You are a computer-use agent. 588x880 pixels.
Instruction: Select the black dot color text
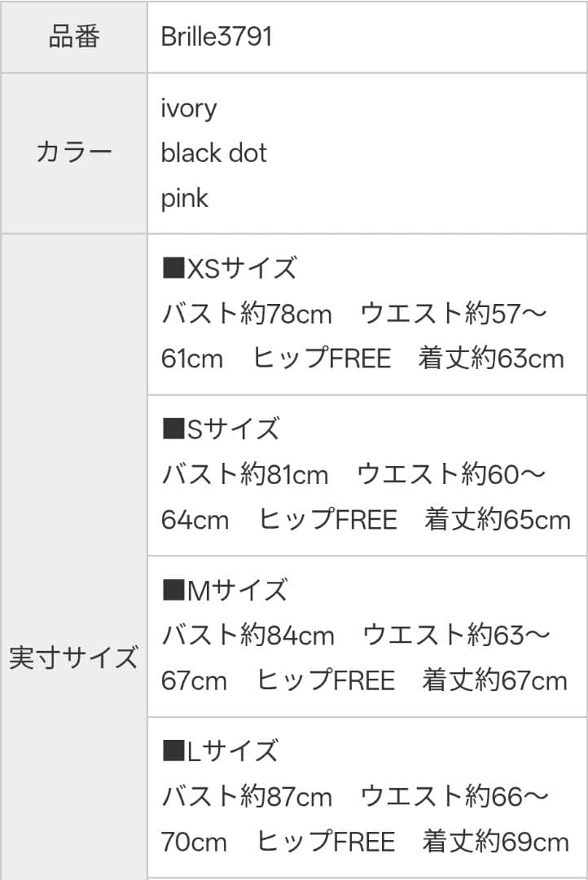point(213,153)
